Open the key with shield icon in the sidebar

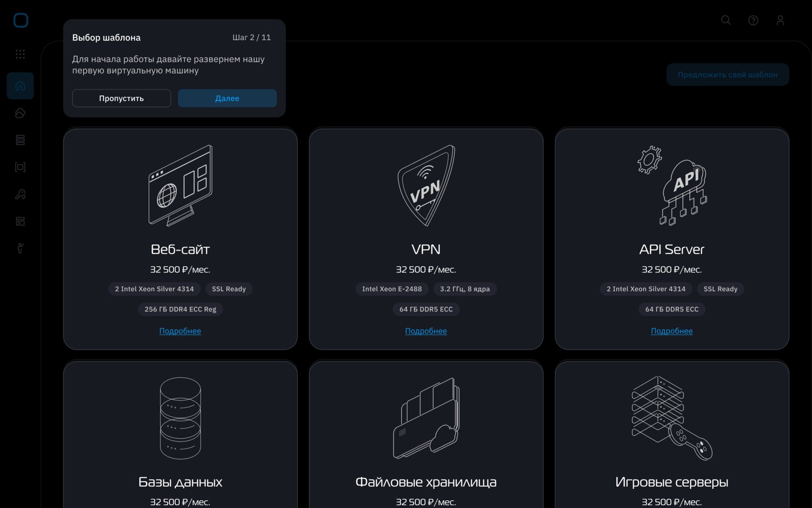(20, 194)
